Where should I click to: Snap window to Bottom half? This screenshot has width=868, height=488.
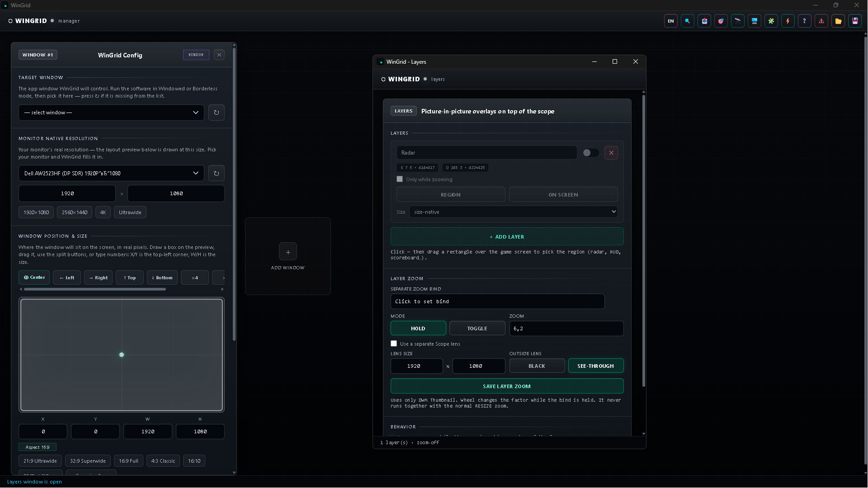(x=162, y=277)
